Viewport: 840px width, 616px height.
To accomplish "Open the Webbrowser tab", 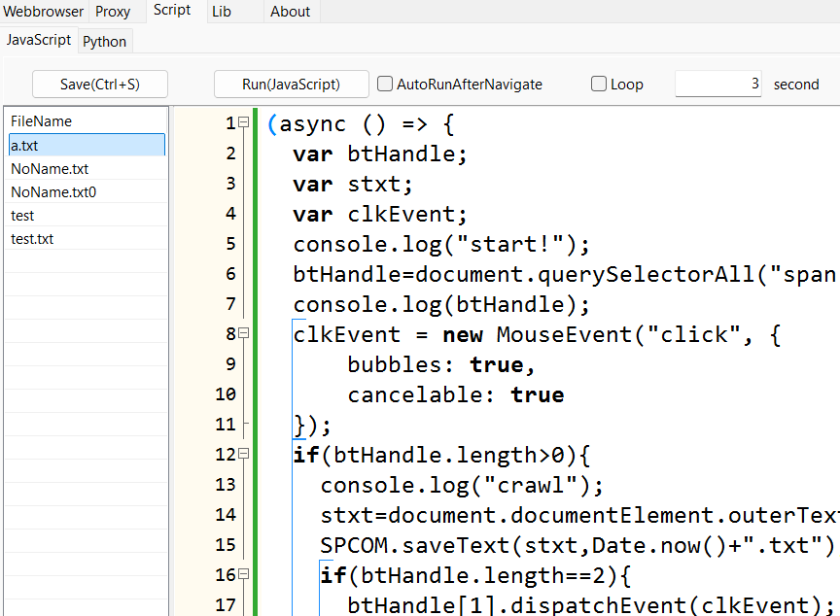I will point(43,12).
